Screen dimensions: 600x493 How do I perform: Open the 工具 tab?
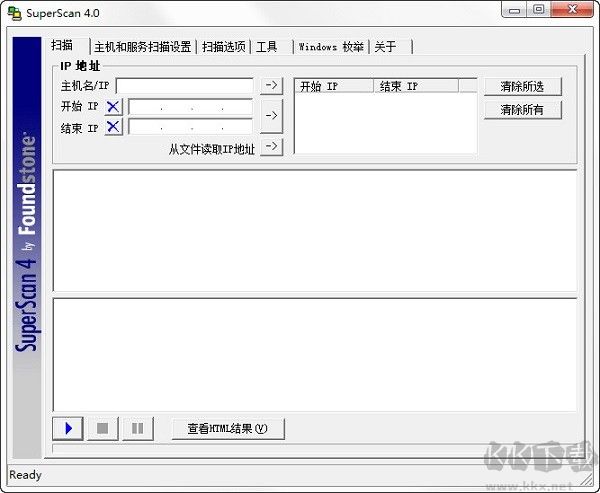pyautogui.click(x=267, y=47)
